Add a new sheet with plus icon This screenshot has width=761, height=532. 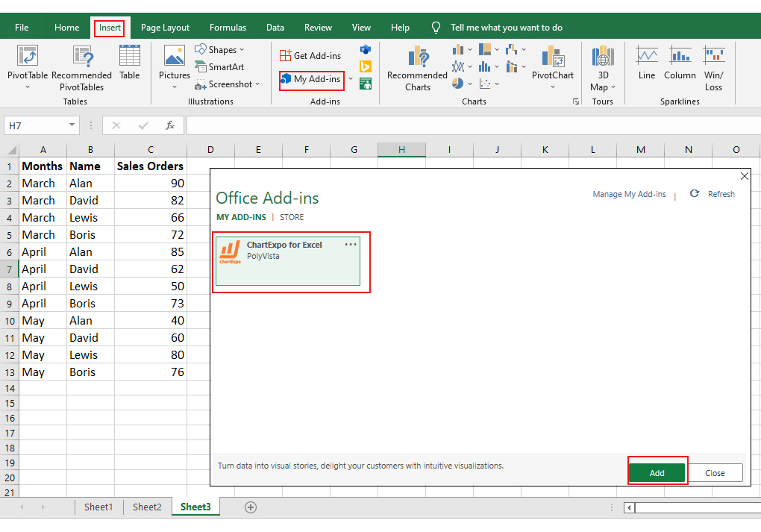click(x=251, y=507)
